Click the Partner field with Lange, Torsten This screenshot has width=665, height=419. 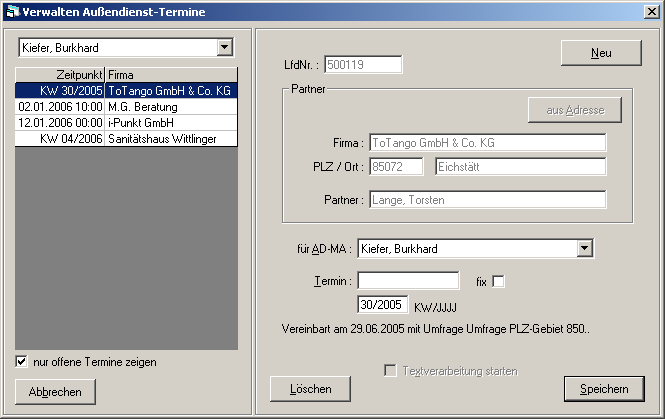tap(487, 200)
